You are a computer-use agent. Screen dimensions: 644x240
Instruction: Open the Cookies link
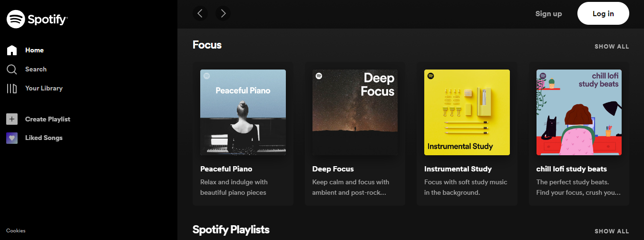click(16, 230)
